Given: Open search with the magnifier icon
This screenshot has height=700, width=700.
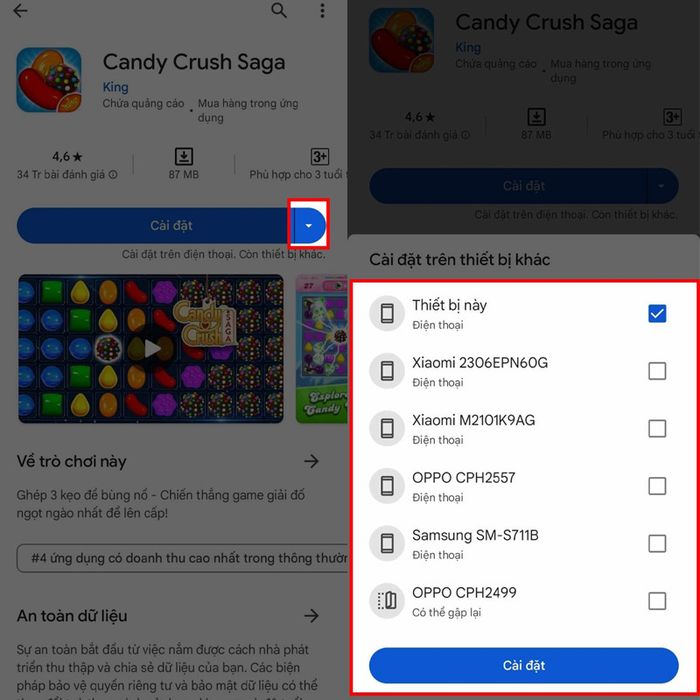Looking at the screenshot, I should pyautogui.click(x=279, y=10).
